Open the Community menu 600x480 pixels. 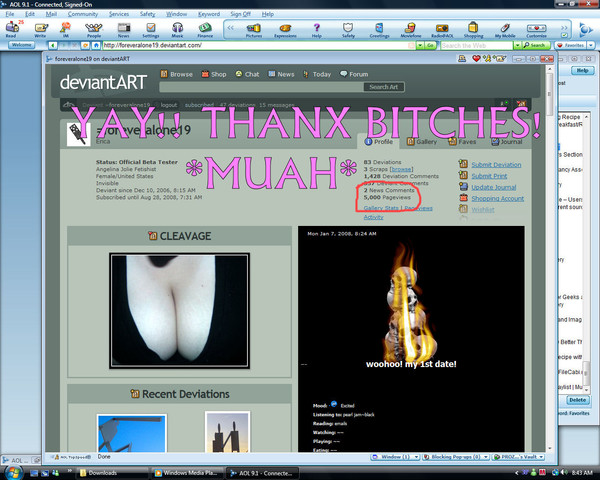[x=83, y=14]
